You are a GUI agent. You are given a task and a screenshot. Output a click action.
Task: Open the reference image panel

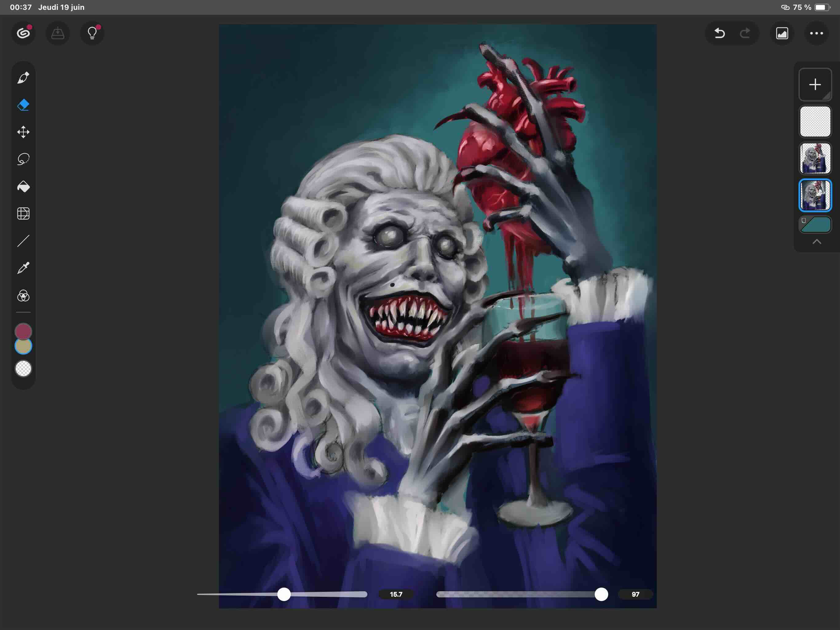click(x=782, y=33)
